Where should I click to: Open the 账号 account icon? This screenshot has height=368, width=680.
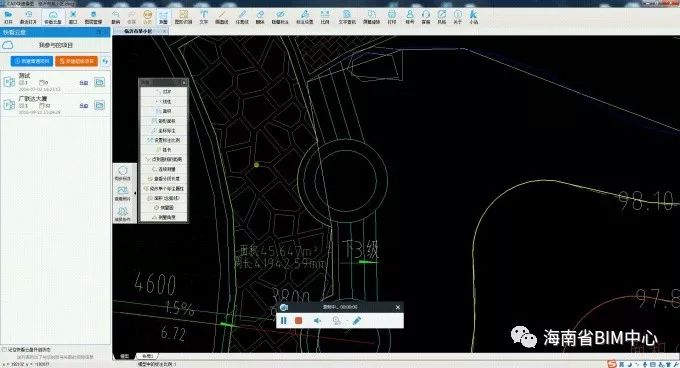point(409,17)
